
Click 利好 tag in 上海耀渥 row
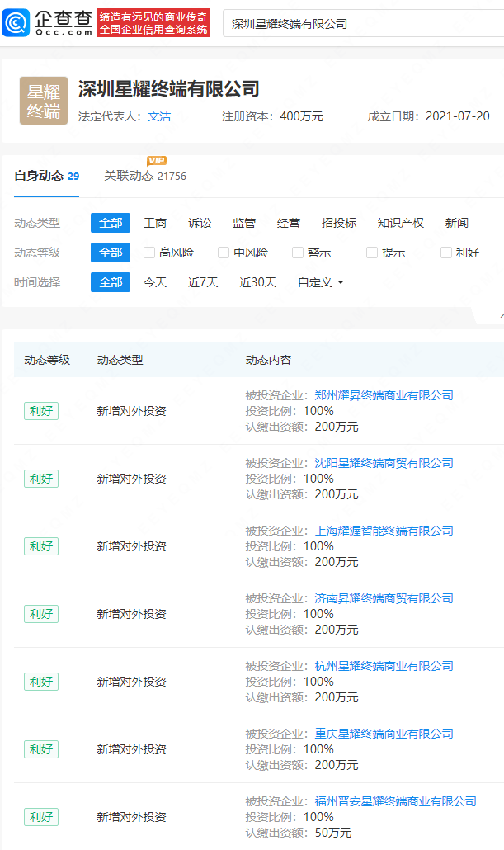point(41,546)
